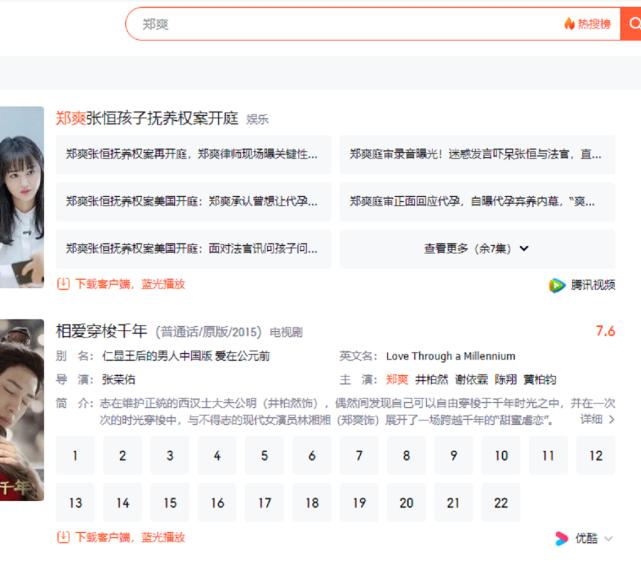The image size is (641, 568).
Task: Play episode 19
Action: (x=359, y=503)
